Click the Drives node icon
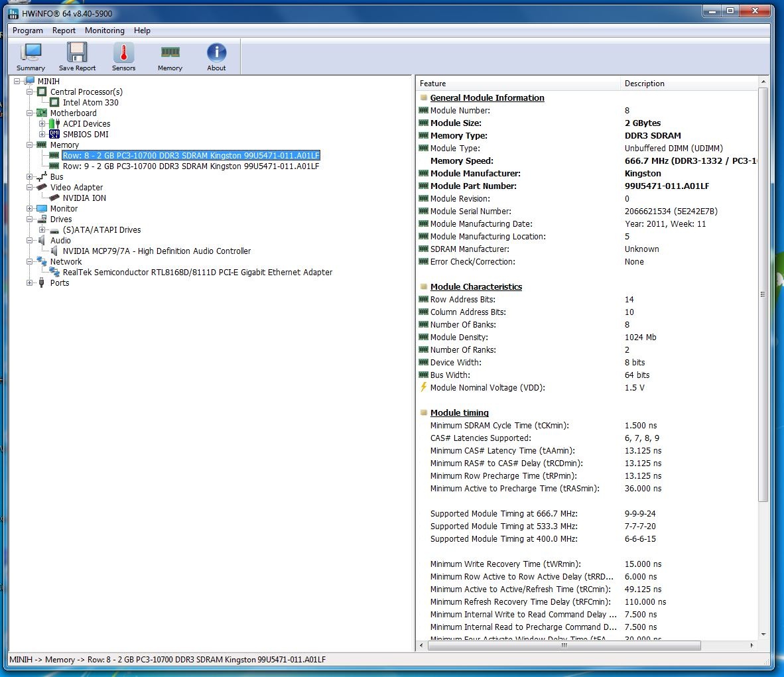 point(42,219)
